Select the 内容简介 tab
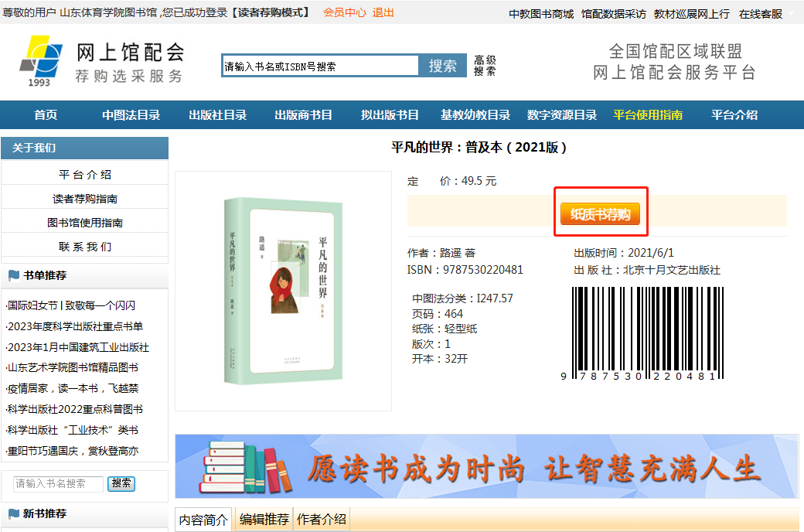The width and height of the screenshot is (804, 532). click(204, 520)
